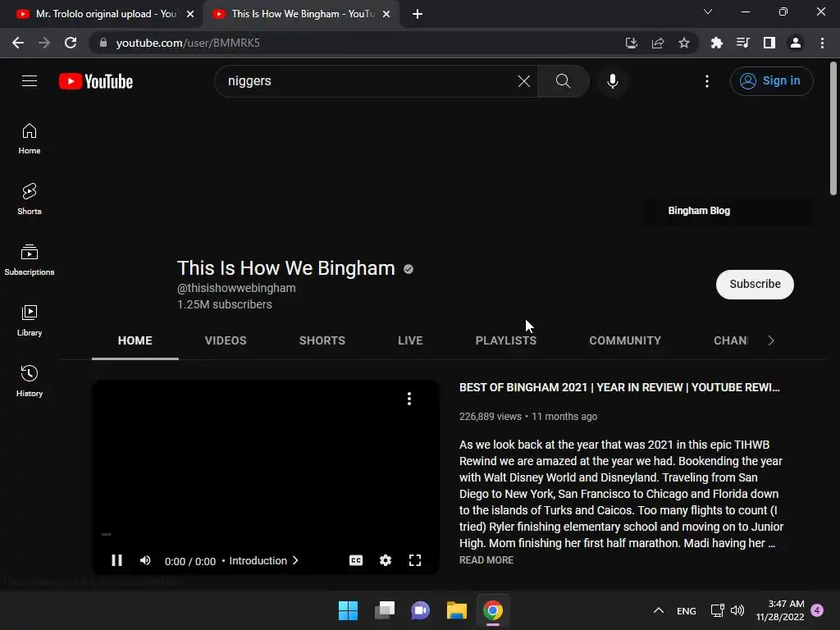Go to Home in the sidebar

pyautogui.click(x=30, y=139)
